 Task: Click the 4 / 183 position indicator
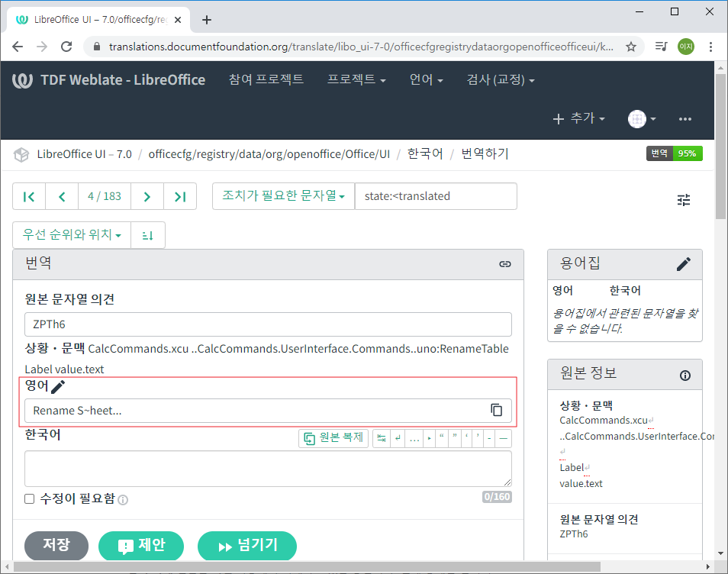click(x=105, y=196)
